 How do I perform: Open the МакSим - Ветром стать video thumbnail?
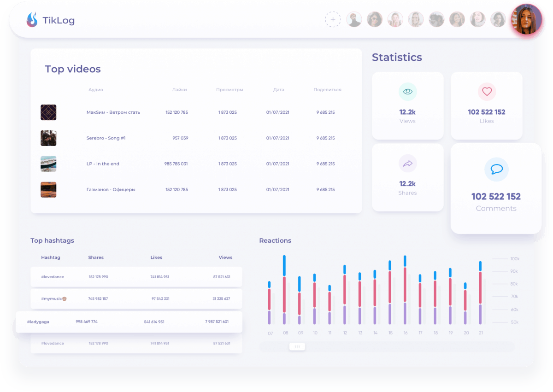coord(48,112)
